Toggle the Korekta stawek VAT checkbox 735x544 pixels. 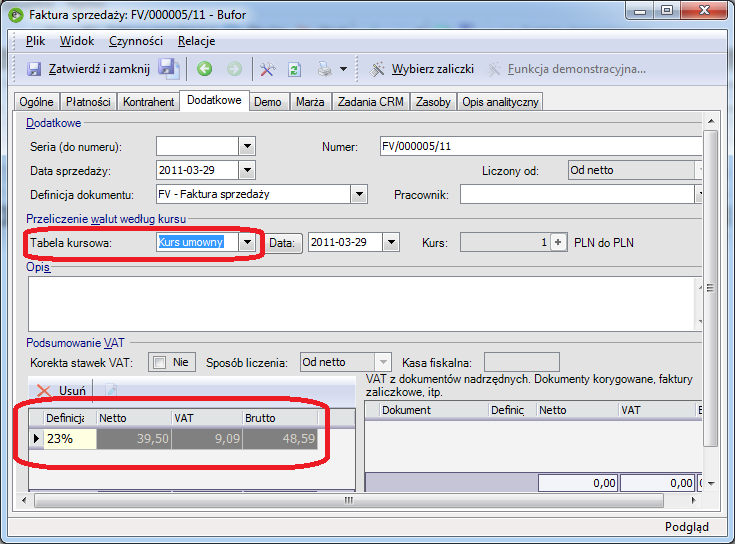[160, 363]
